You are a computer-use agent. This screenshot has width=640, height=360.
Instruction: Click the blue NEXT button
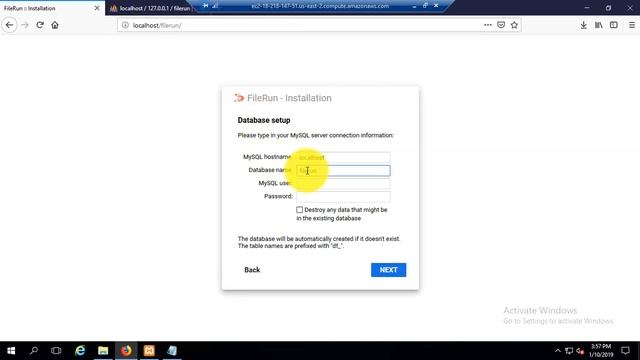[388, 270]
